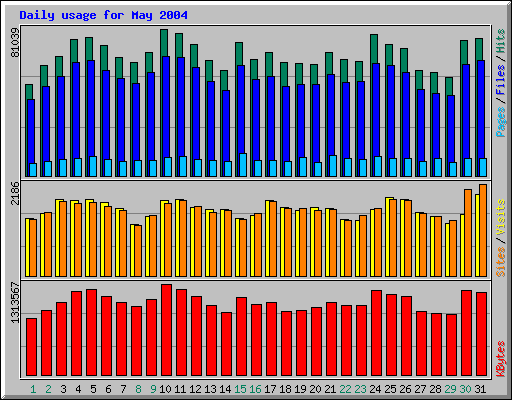Click day label 19 on the x-axis
The height and width of the screenshot is (400, 512).
coord(300,389)
